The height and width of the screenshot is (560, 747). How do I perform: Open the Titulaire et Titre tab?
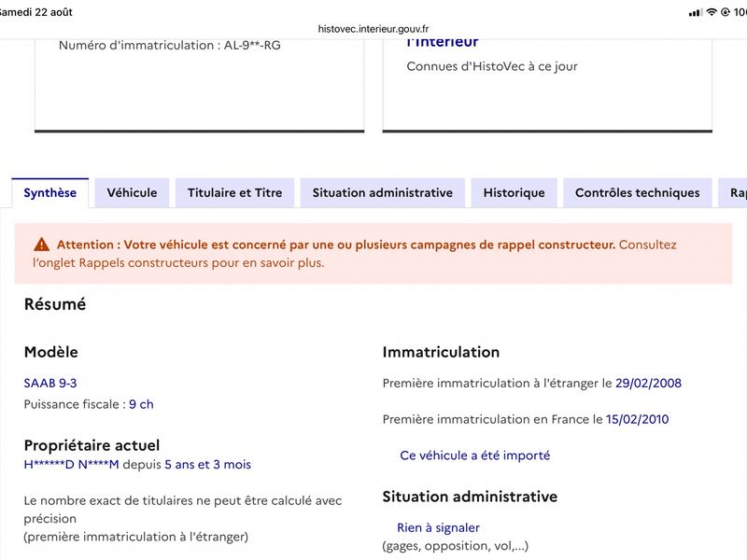(235, 193)
